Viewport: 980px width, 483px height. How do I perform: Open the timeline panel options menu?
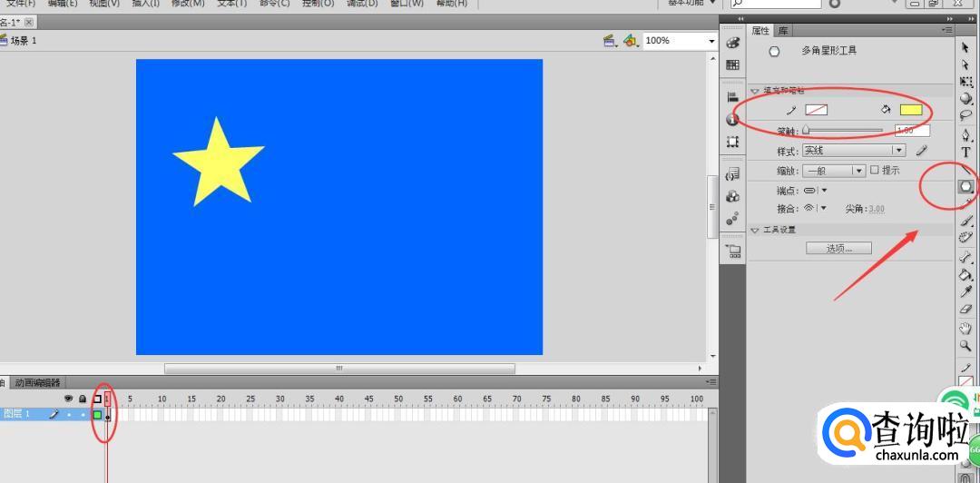click(x=712, y=381)
